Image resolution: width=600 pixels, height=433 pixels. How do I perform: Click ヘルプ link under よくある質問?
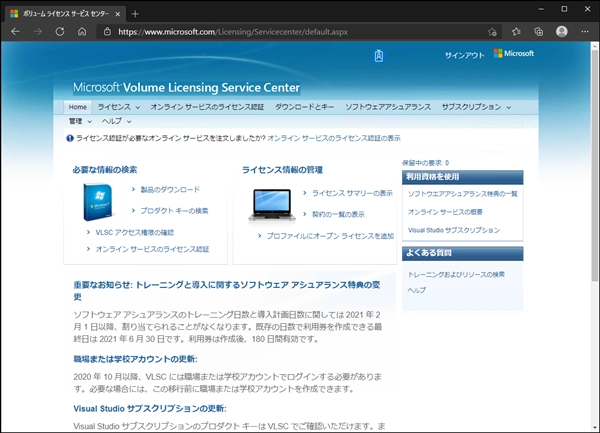(x=417, y=290)
